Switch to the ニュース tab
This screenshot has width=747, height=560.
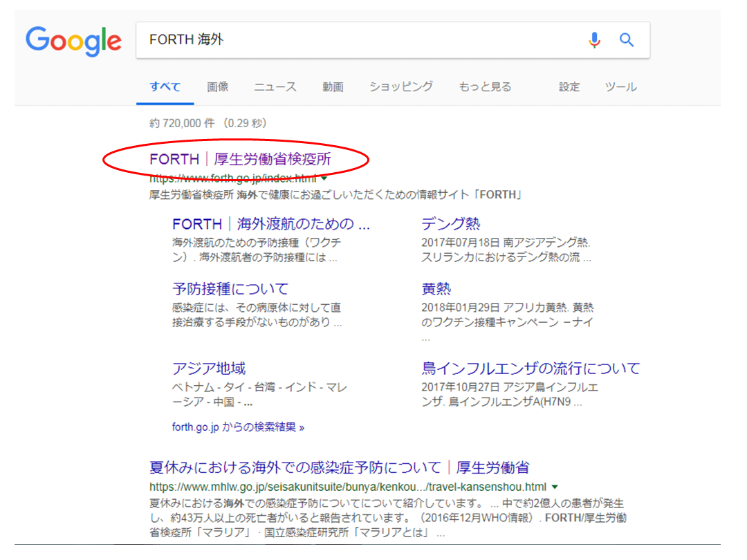[275, 87]
